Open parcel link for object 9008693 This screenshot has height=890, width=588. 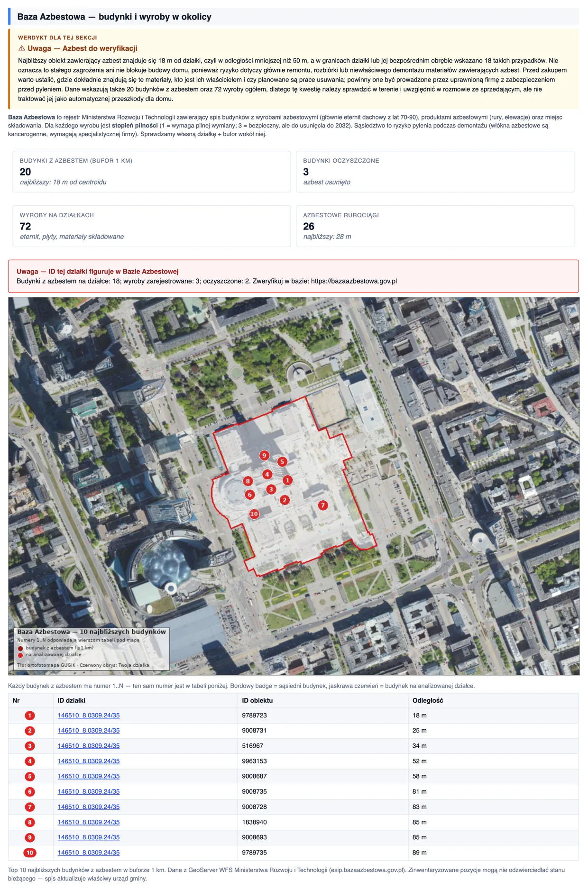pos(89,837)
